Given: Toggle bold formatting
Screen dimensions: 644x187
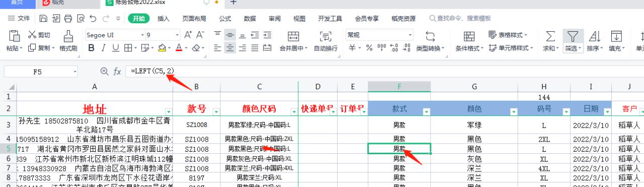Looking at the screenshot, I should 91,48.
